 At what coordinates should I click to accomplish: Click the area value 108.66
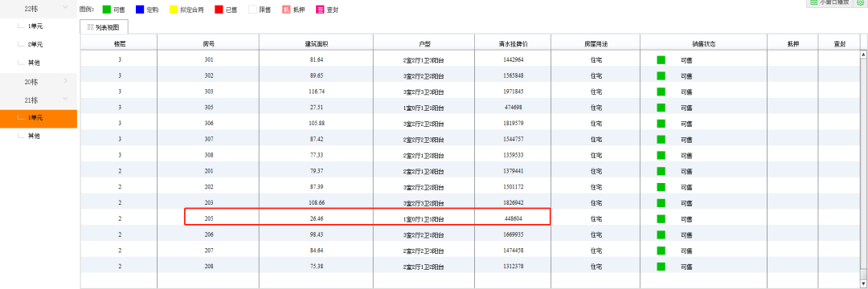point(316,203)
